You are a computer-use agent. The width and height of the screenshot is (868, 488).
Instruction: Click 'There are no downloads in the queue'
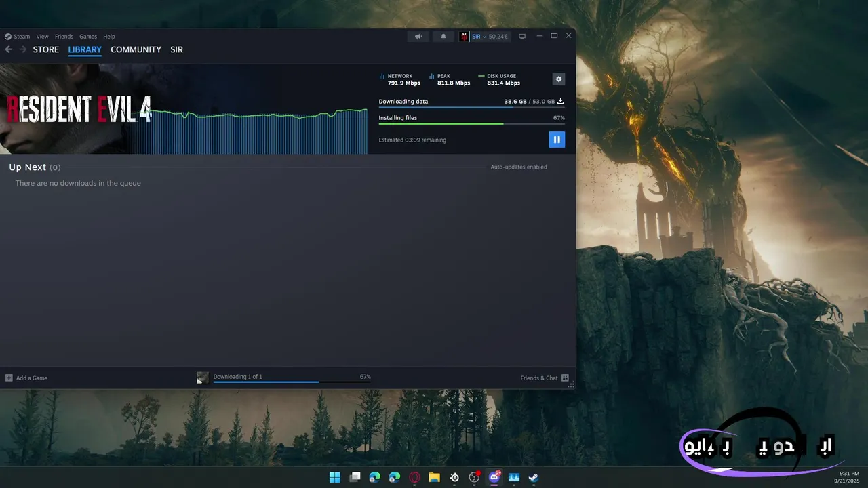pos(78,184)
